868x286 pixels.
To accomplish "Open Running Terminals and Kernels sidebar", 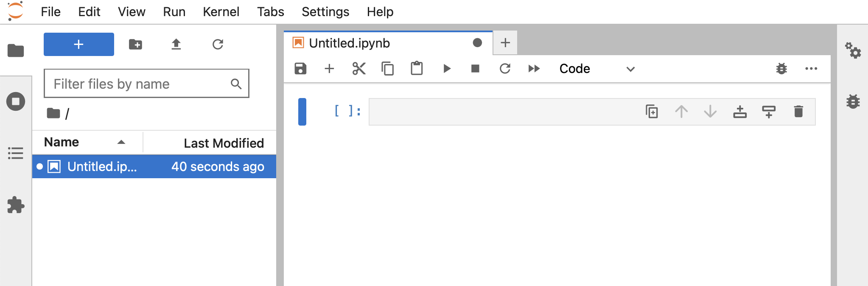I will click(x=16, y=102).
